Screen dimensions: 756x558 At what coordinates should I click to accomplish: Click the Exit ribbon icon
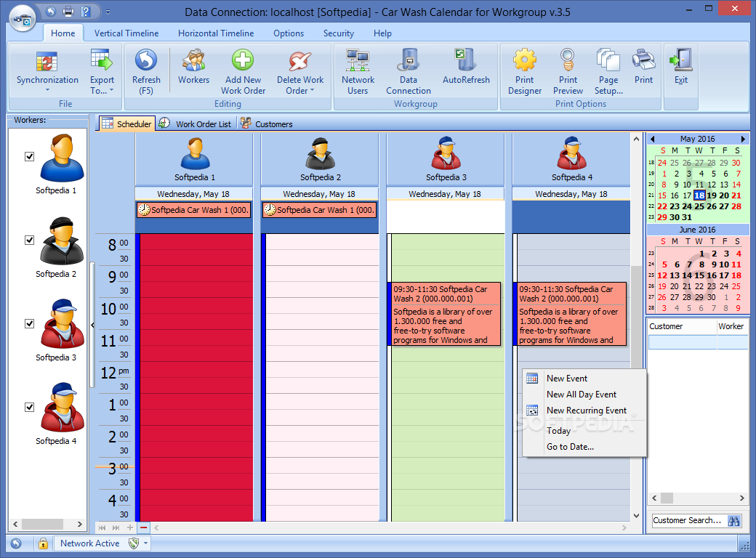[x=681, y=60]
